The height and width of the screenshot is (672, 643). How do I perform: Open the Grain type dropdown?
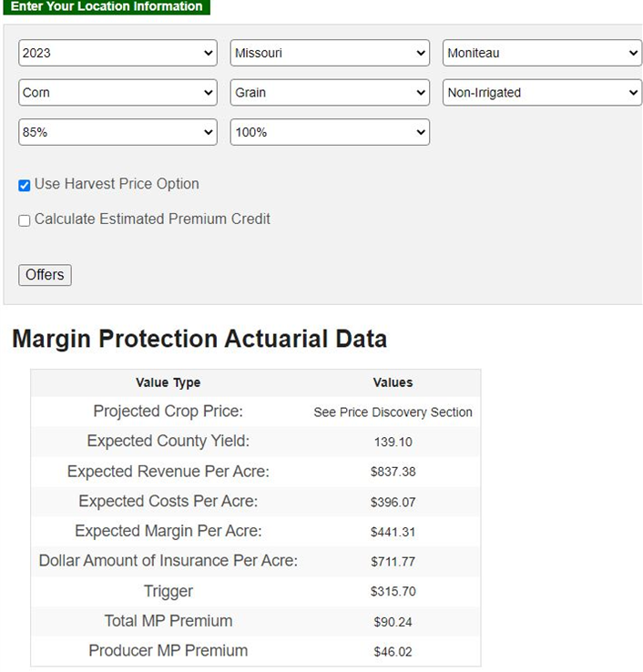[x=330, y=92]
